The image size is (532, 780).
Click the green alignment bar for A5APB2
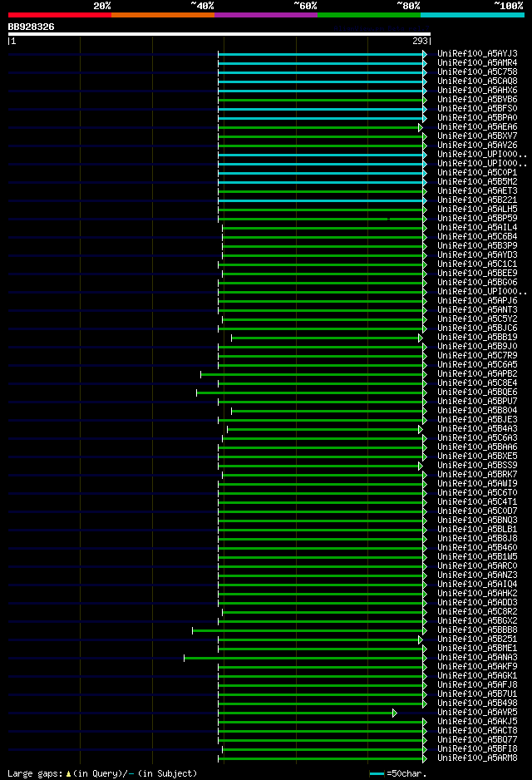pos(313,374)
